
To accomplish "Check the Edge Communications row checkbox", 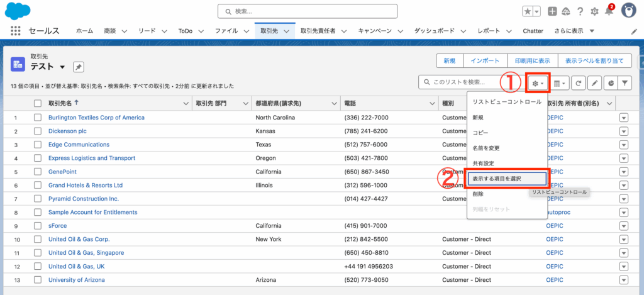I will pyautogui.click(x=38, y=145).
